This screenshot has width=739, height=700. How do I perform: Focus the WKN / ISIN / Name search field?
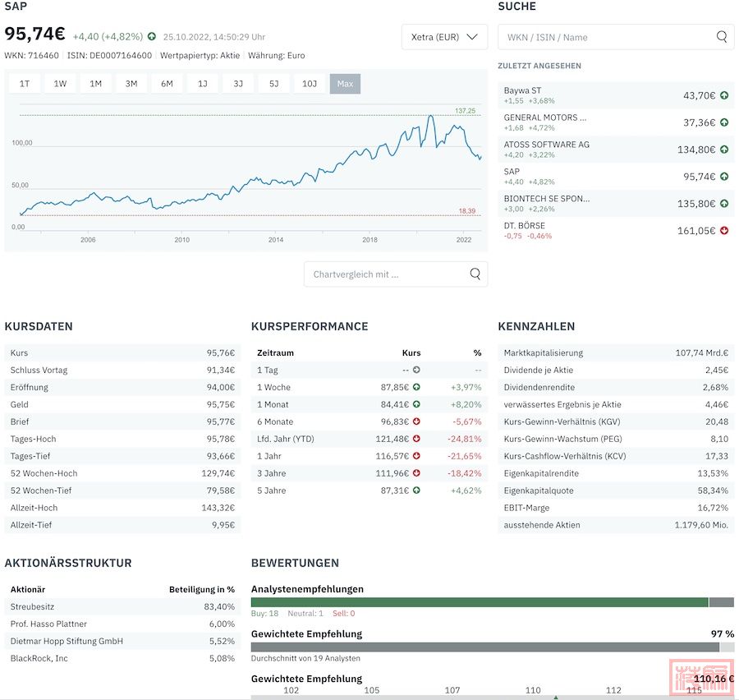coord(616,37)
